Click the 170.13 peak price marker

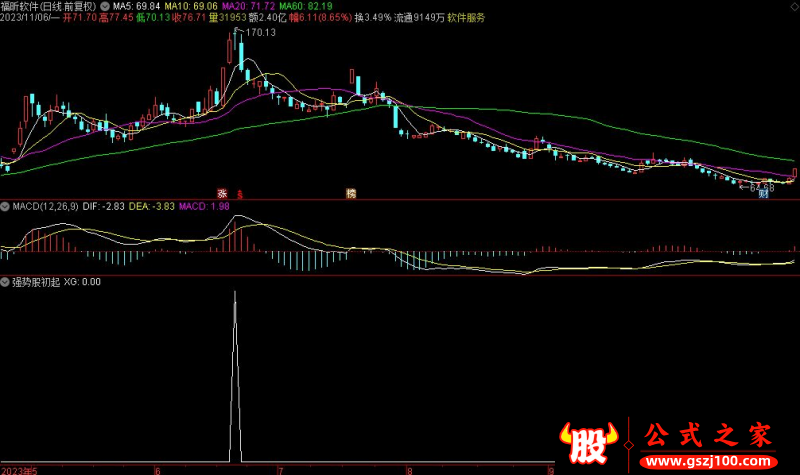260,33
